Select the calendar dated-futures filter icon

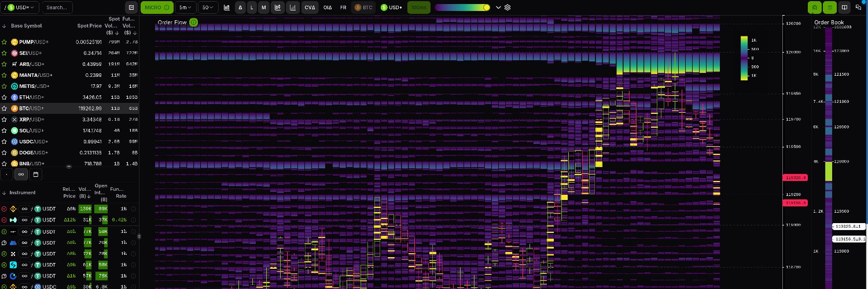tap(35, 174)
